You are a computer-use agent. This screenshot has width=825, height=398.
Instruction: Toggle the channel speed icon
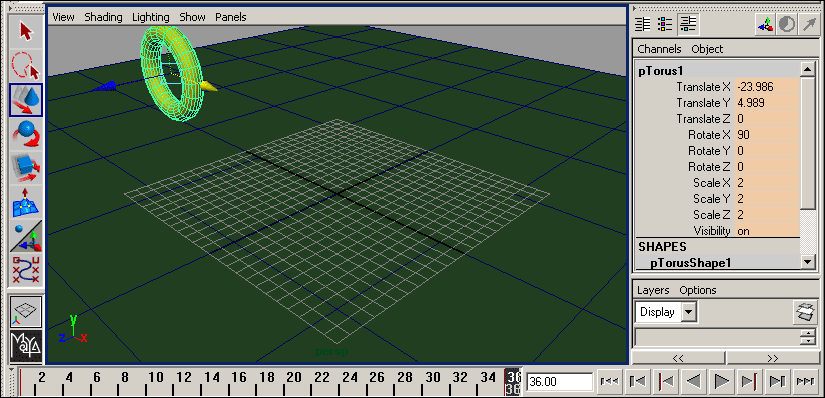(x=787, y=24)
